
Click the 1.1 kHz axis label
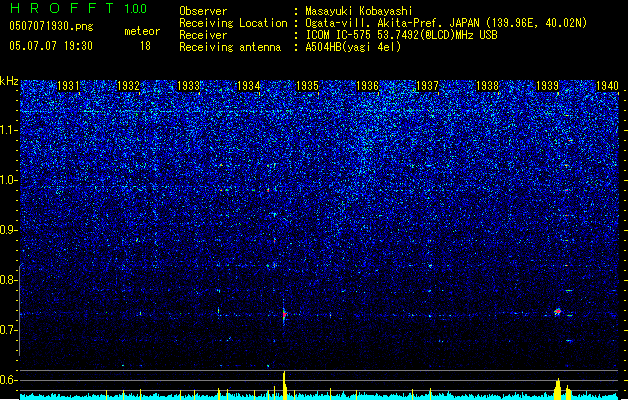coord(8,130)
